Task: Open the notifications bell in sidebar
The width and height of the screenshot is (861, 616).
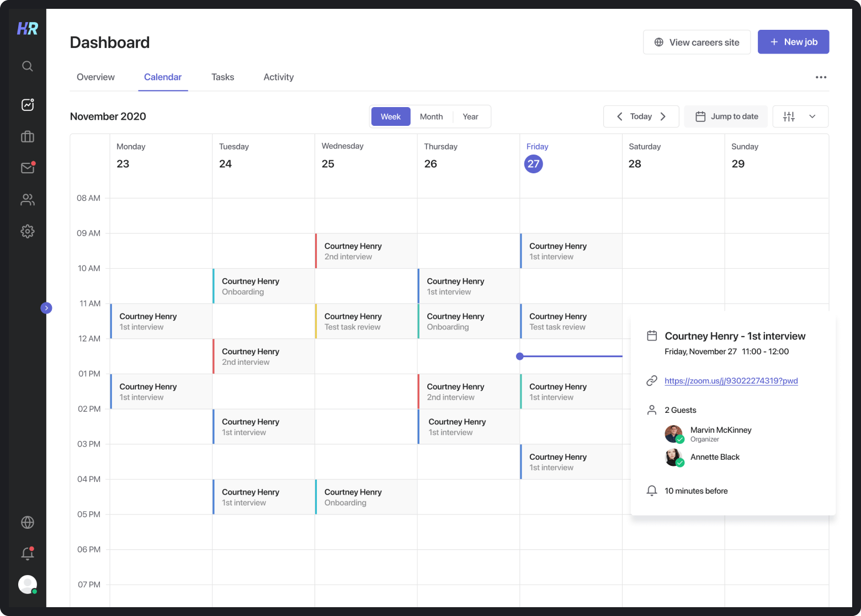Action: 28,554
